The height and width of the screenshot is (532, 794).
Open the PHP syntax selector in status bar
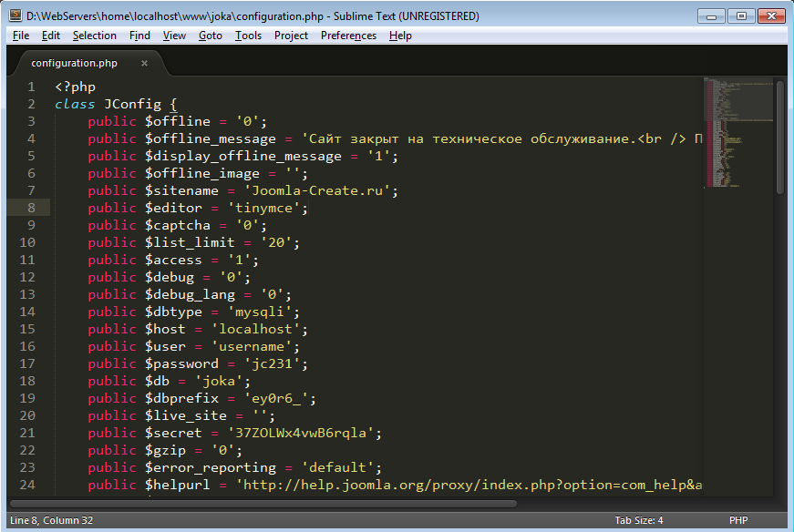click(738, 520)
